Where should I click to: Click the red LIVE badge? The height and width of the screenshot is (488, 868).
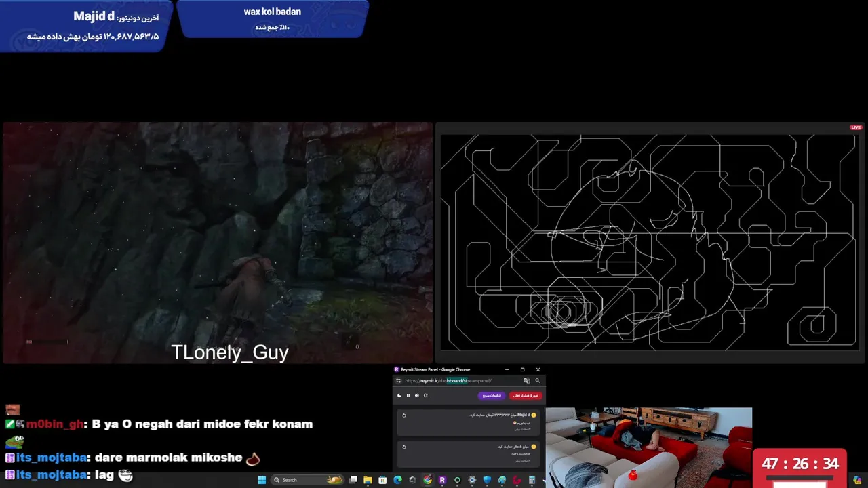856,127
